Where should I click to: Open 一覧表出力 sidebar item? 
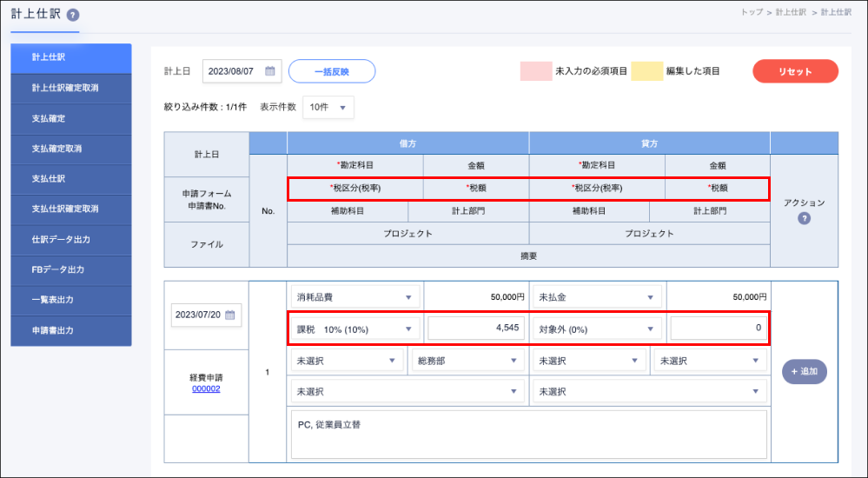click(71, 300)
